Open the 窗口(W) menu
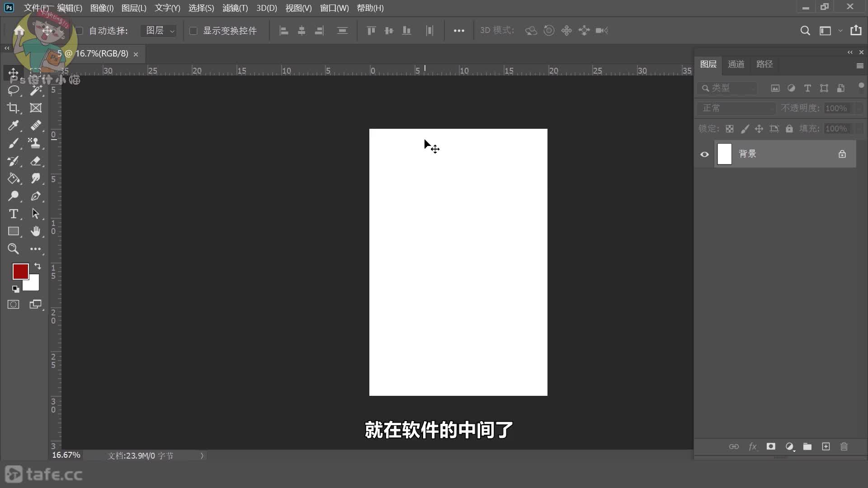The height and width of the screenshot is (488, 868). 335,8
